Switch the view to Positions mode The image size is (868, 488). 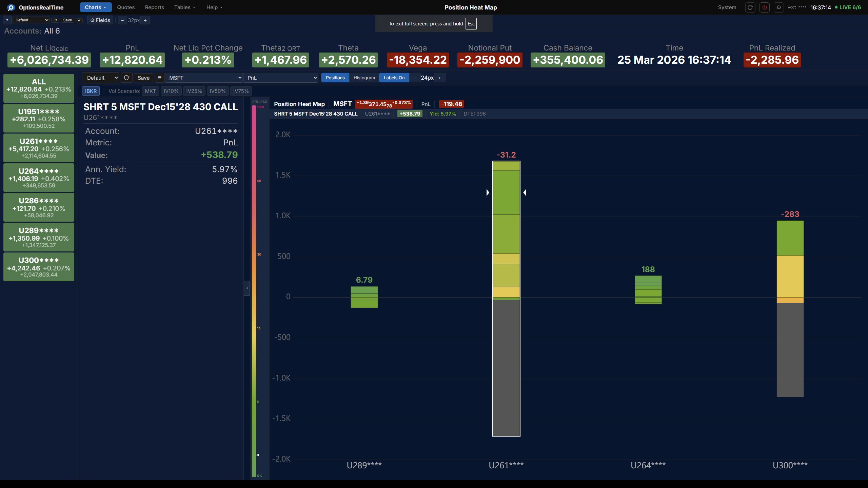(335, 78)
